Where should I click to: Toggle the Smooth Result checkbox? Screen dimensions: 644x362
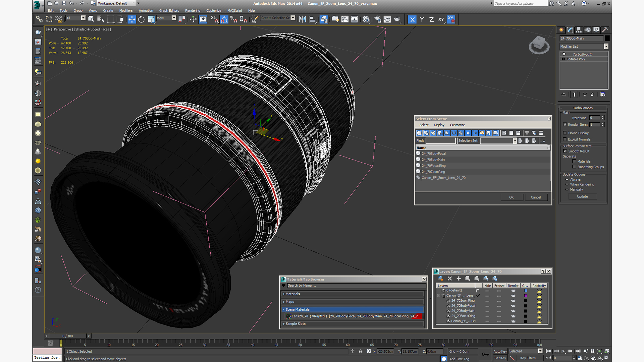point(565,151)
